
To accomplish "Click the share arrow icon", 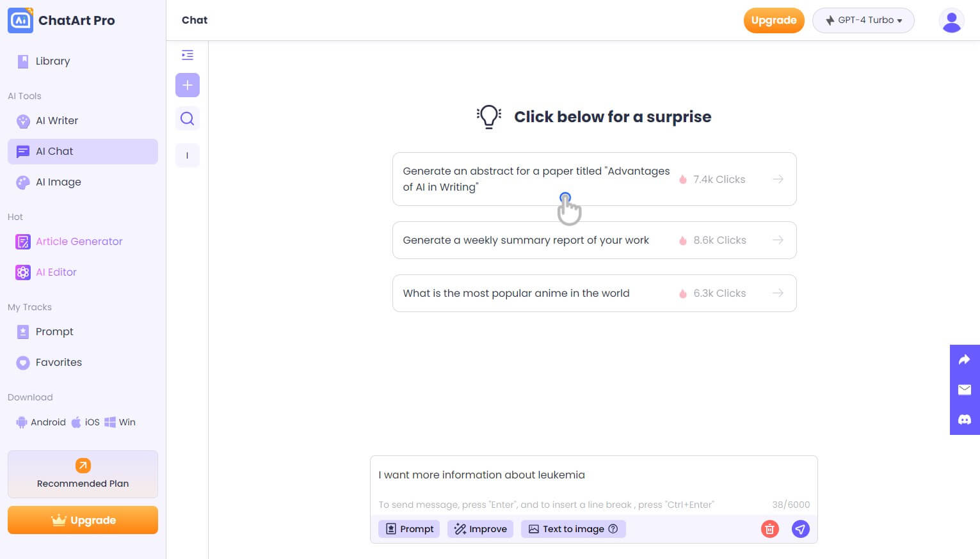I will click(965, 360).
